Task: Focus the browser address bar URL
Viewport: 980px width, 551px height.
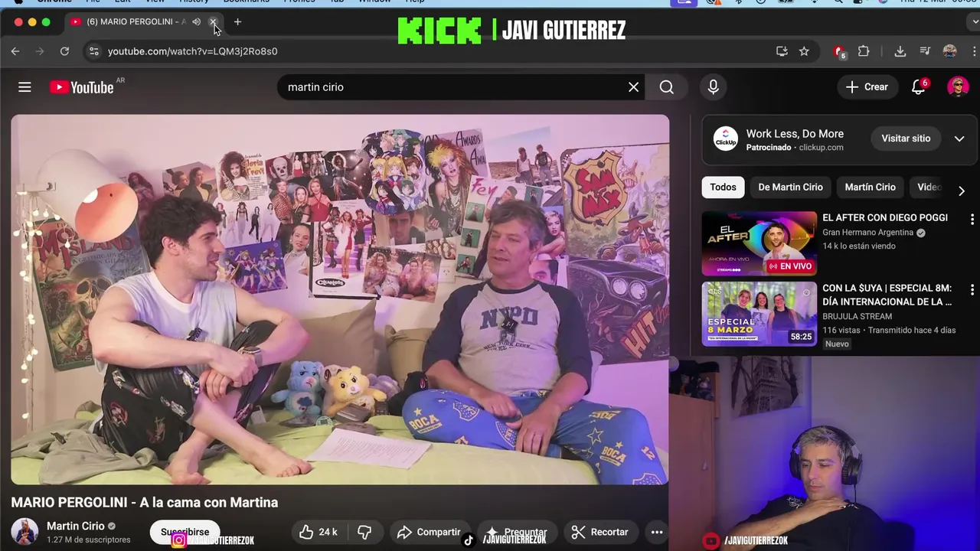Action: 193,51
